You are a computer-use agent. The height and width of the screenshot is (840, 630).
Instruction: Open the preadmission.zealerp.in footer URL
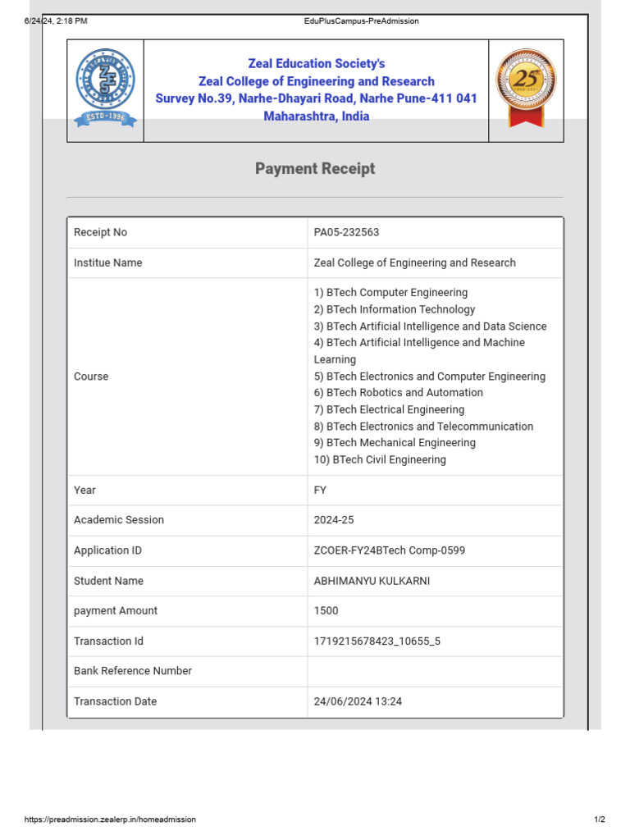(x=110, y=819)
